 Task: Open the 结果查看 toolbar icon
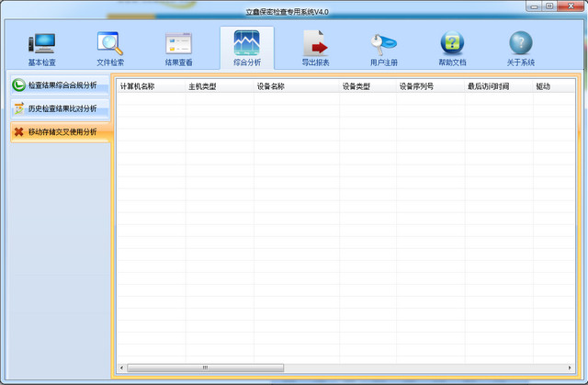[178, 43]
